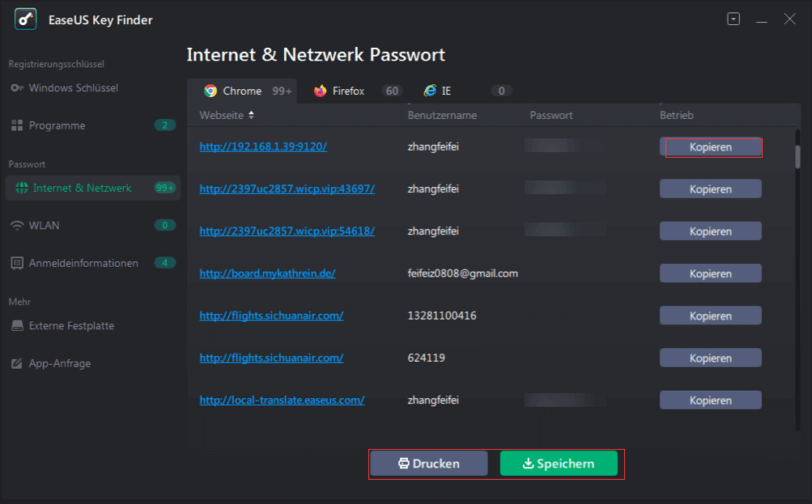812x504 pixels.
Task: Go to Programme section
Action: (93, 125)
